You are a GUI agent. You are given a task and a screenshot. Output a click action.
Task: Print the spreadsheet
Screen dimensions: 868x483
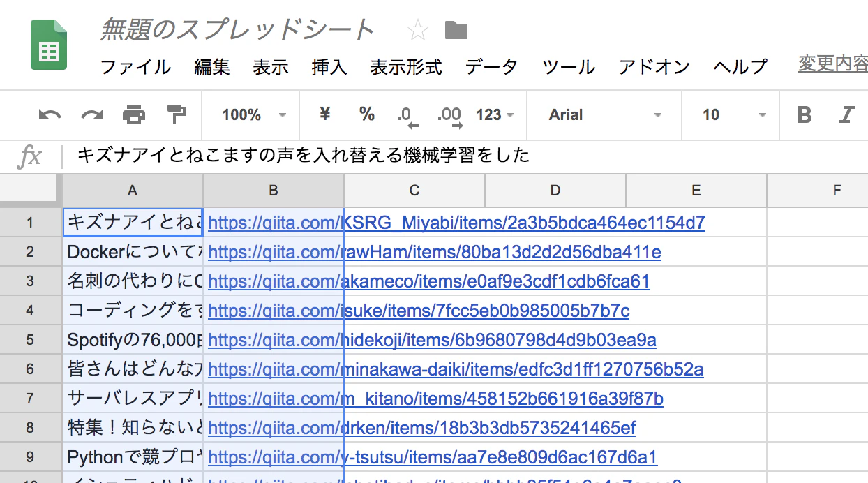[134, 114]
